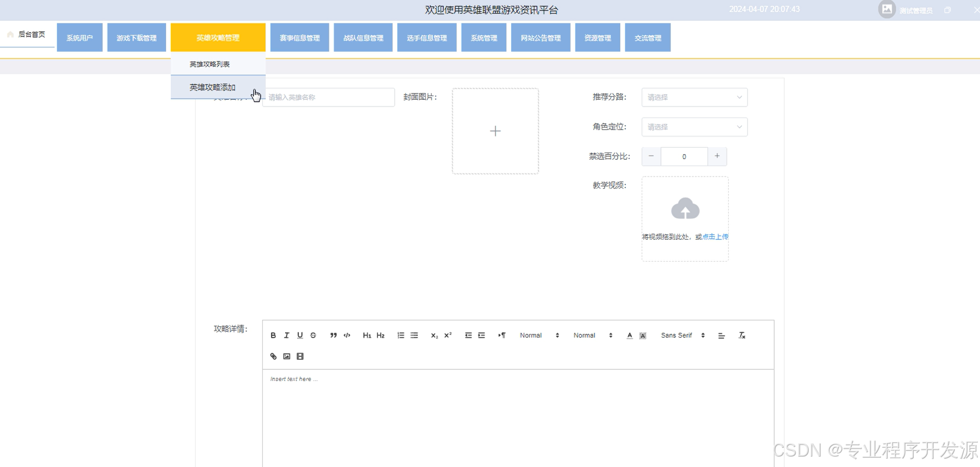980x467 pixels.
Task: Click the cloud upload icon for 教学视频
Action: click(x=685, y=208)
